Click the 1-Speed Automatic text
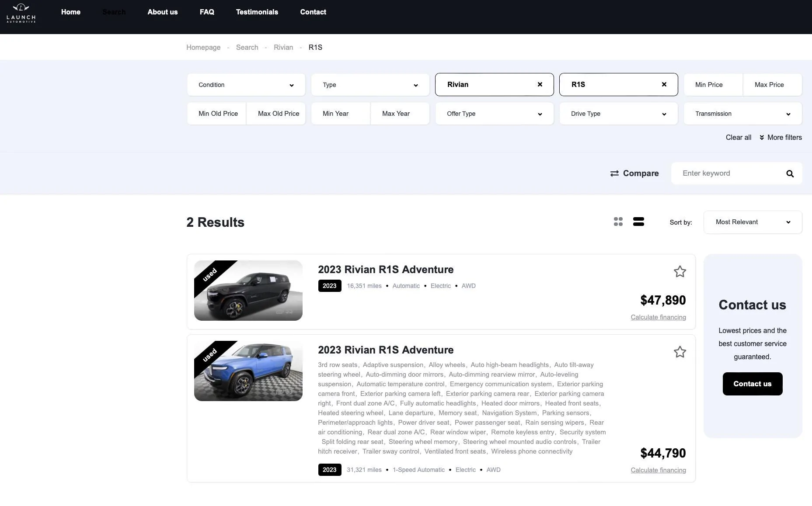 418,470
